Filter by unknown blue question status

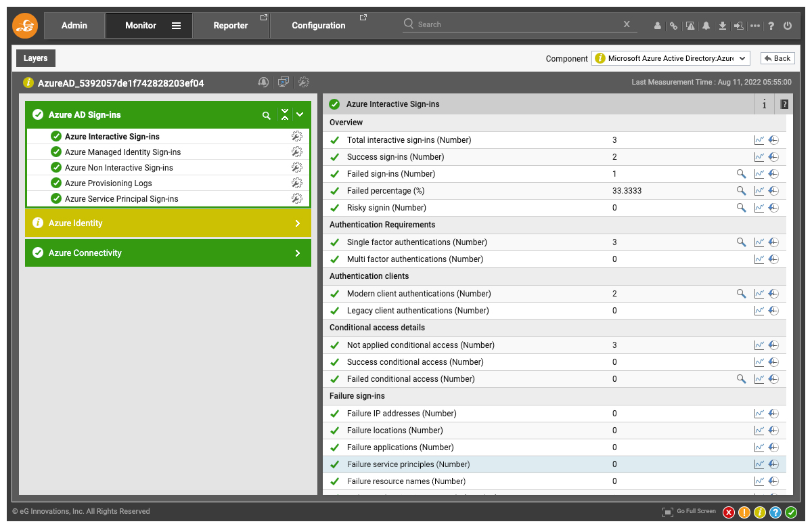pyautogui.click(x=775, y=512)
